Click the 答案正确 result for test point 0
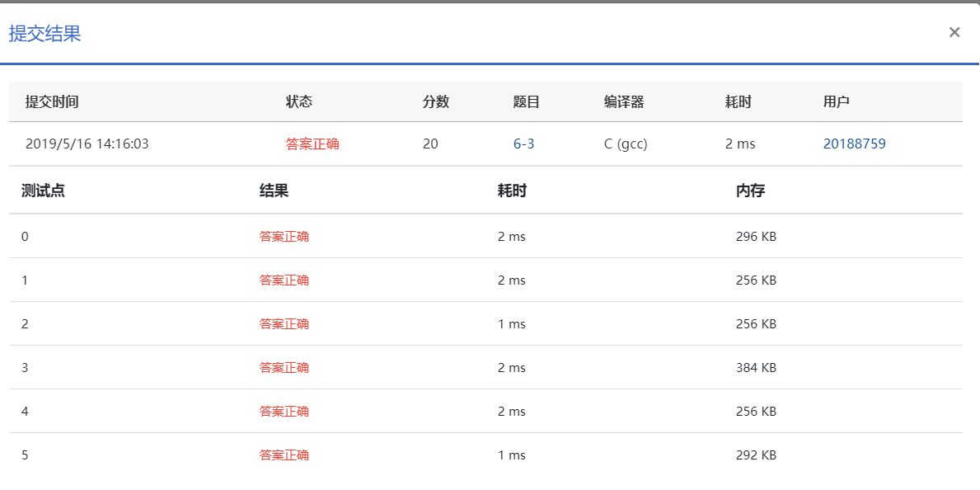Image resolution: width=980 pixels, height=490 pixels. point(284,237)
